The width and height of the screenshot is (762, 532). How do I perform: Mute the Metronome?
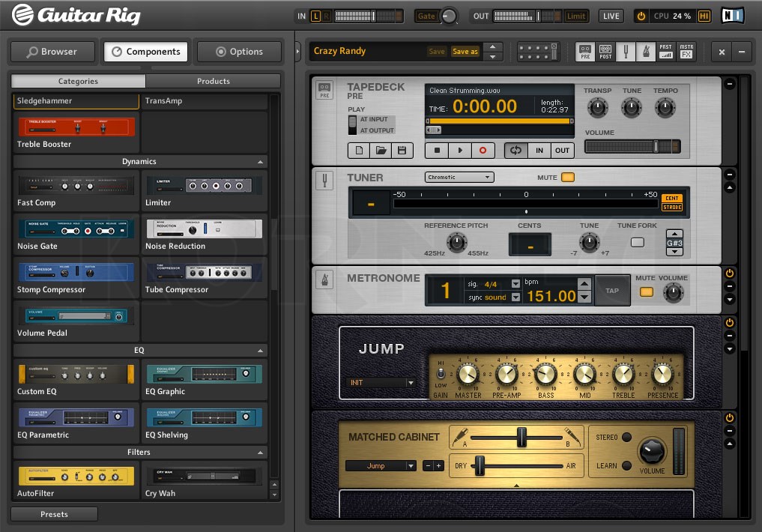pos(647,292)
